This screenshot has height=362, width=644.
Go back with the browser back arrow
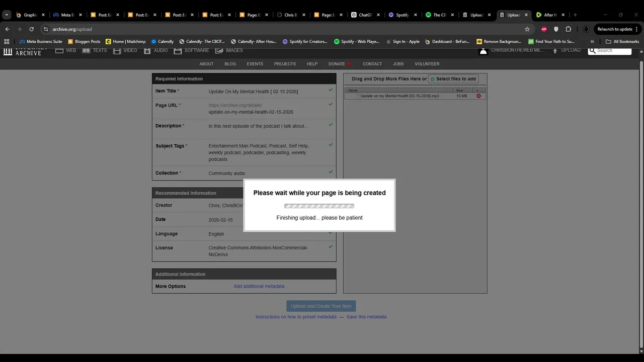tap(7, 29)
